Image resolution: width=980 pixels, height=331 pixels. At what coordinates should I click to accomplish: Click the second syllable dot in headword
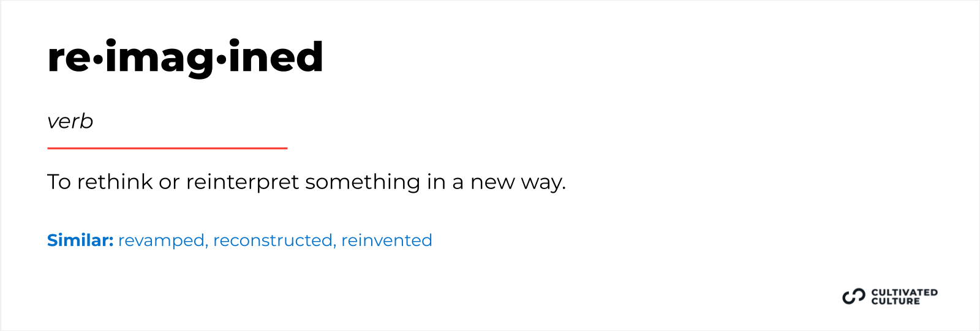pos(221,59)
